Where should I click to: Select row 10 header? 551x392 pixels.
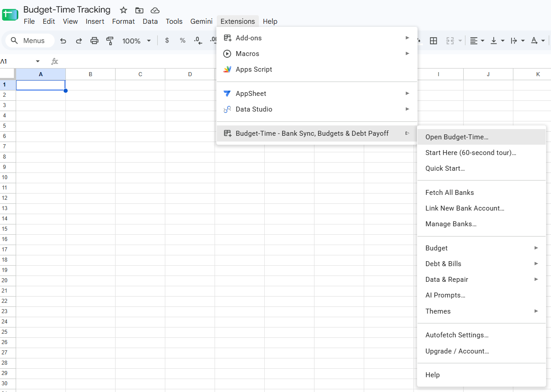[8, 177]
